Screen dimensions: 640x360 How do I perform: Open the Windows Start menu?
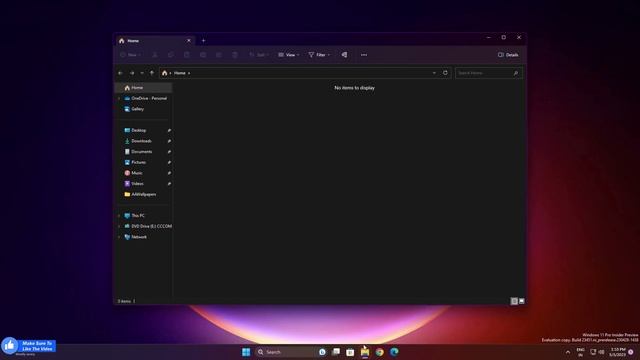246,352
